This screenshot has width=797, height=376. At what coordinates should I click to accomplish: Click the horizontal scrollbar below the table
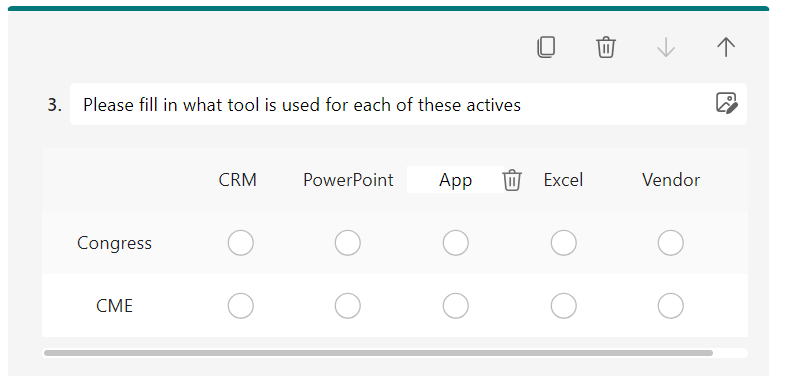(x=378, y=353)
